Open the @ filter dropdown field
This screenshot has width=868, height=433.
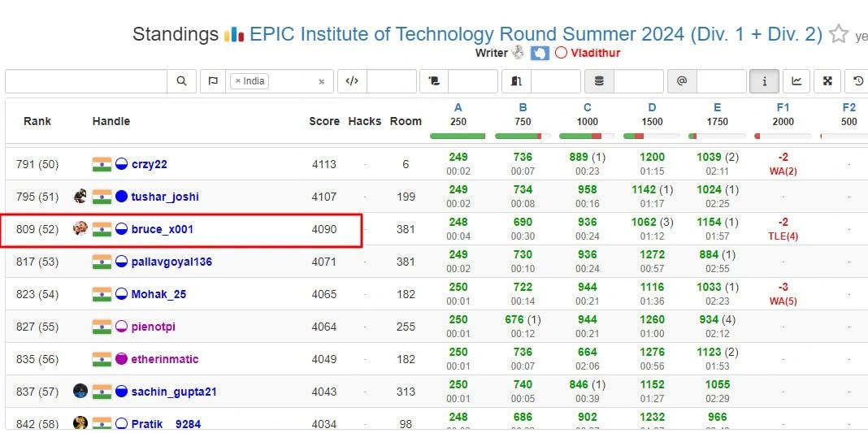click(x=721, y=81)
